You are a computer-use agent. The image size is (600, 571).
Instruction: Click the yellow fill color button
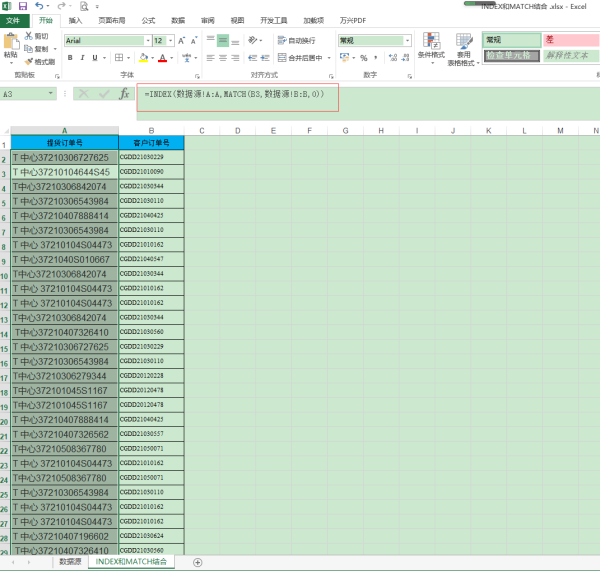click(143, 58)
